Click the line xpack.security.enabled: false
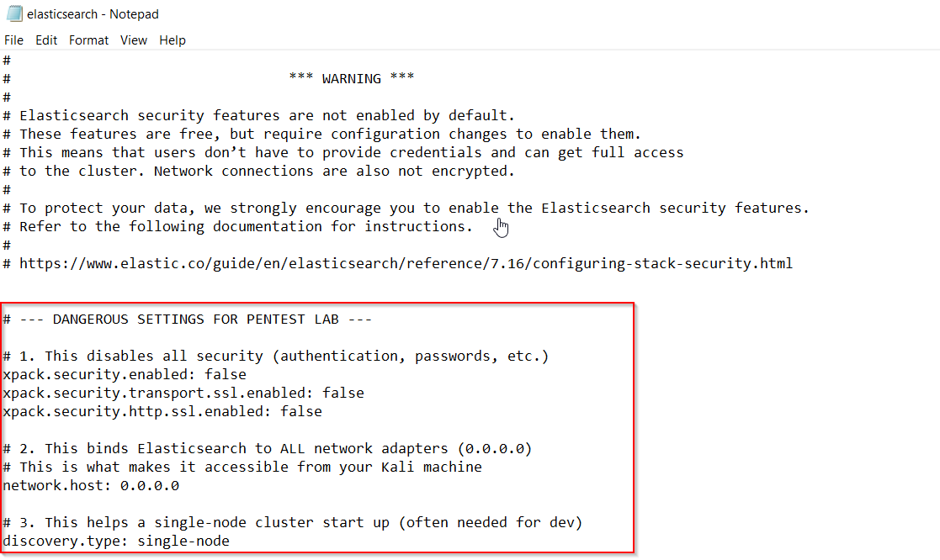 125,374
